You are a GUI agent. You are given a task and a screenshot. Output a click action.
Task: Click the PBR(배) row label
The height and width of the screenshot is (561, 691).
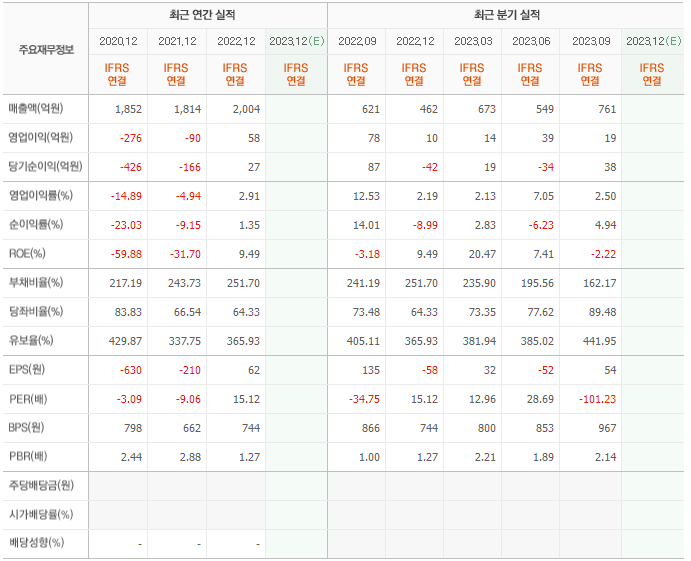click(28, 456)
